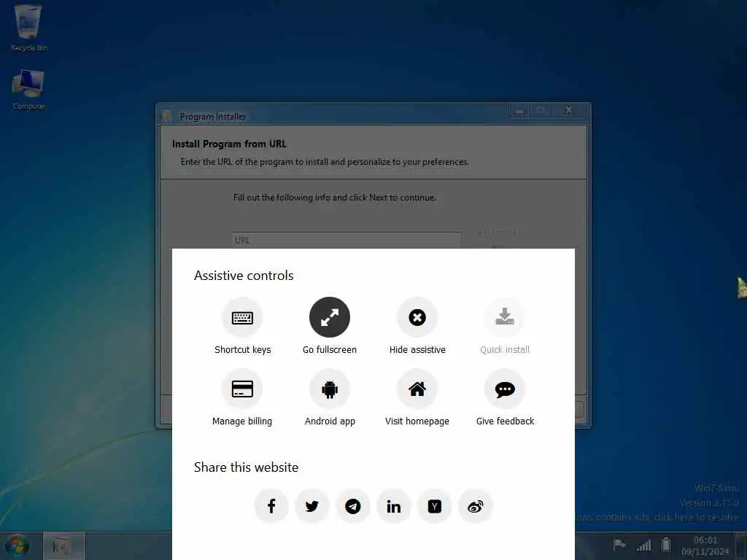
Task: Share this website via Telegram
Action: pos(353,506)
